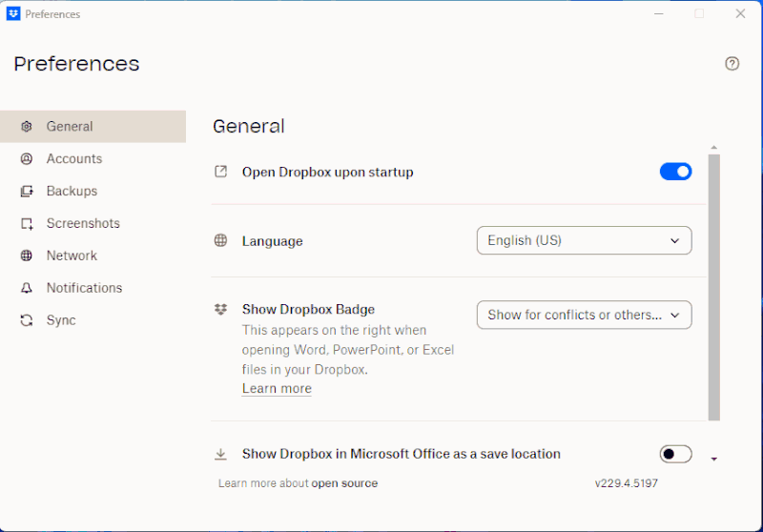Click the Notifications bell icon

point(27,288)
